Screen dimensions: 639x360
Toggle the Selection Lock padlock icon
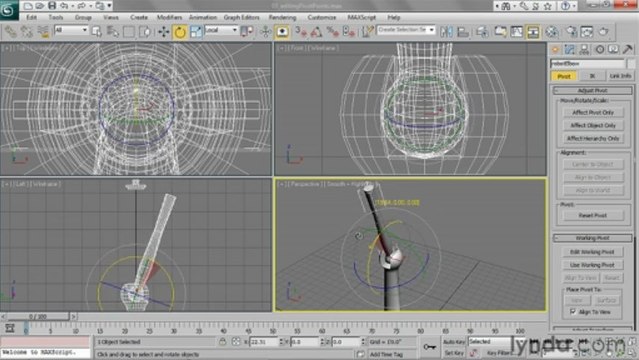[223, 342]
